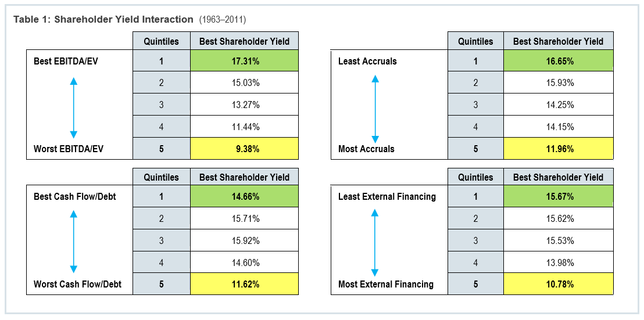Click the (1963–2011) date range text

tap(223, 20)
